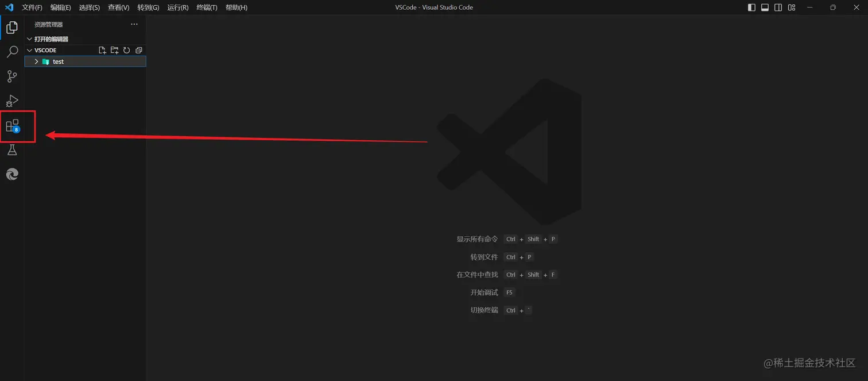Collapse the 打开的编辑器 section
The image size is (868, 381).
(x=29, y=39)
